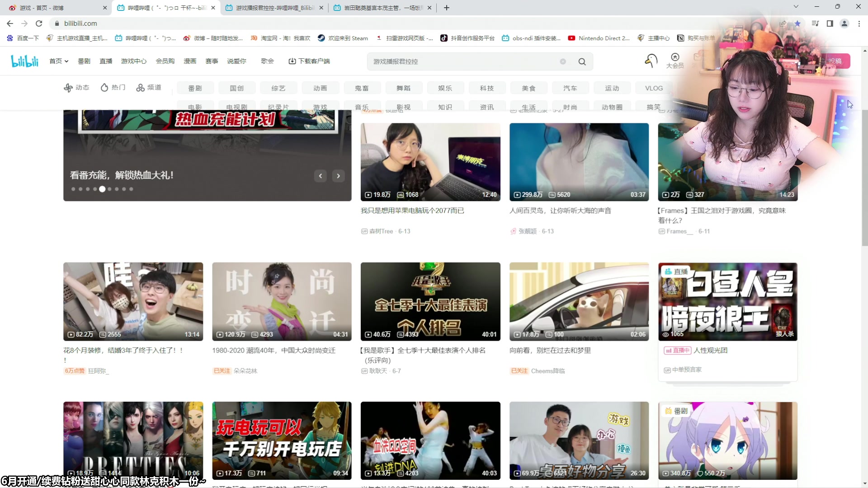868x488 pixels.
Task: Click title 向前看，别烂在过去和梦里
Action: pyautogui.click(x=550, y=350)
